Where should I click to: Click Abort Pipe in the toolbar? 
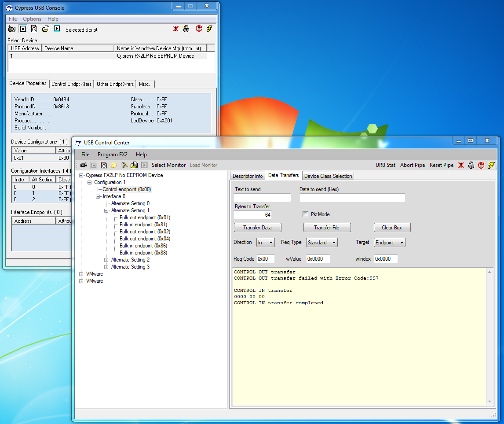click(x=413, y=165)
